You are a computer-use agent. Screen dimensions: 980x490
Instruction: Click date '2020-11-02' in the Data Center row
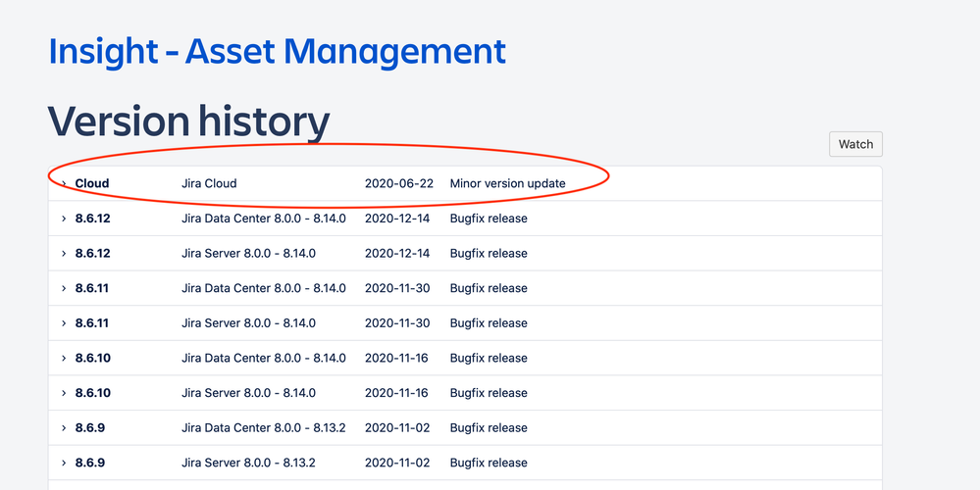397,428
